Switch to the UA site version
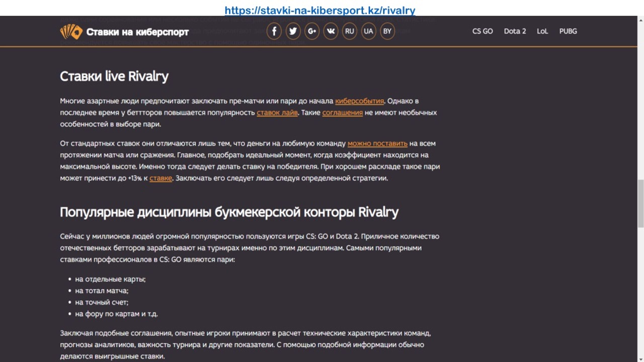 pyautogui.click(x=368, y=31)
